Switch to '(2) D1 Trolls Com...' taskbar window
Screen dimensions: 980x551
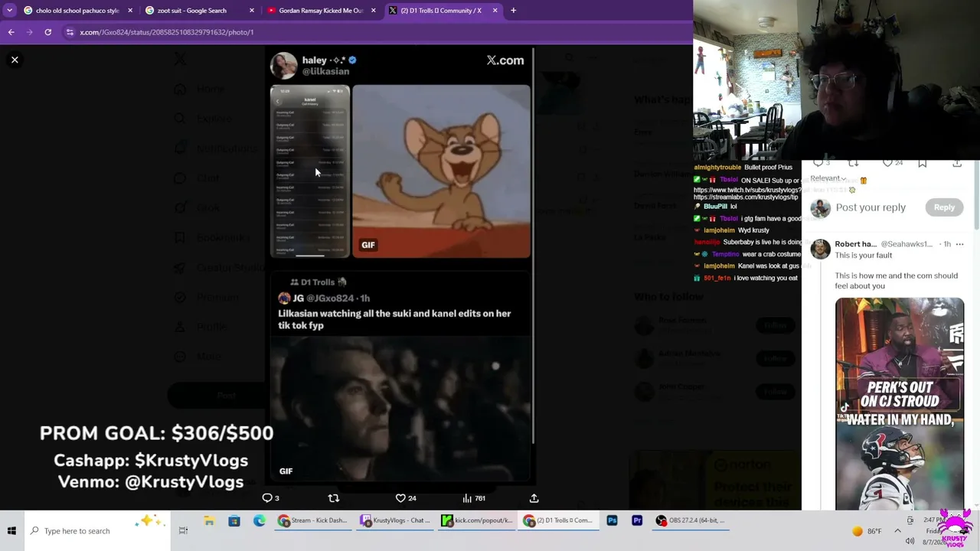coord(560,521)
